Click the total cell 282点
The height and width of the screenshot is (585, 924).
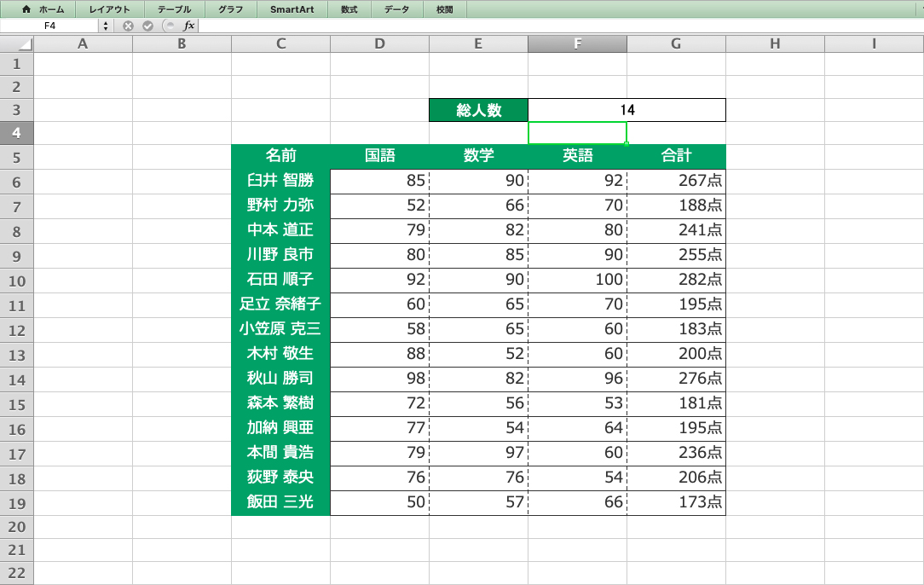(x=676, y=280)
